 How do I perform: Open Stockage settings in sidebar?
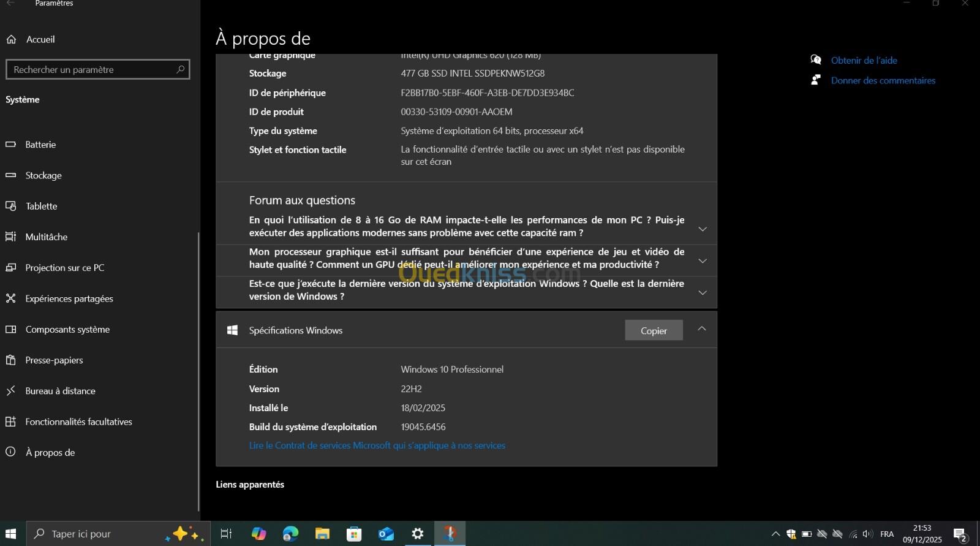43,175
